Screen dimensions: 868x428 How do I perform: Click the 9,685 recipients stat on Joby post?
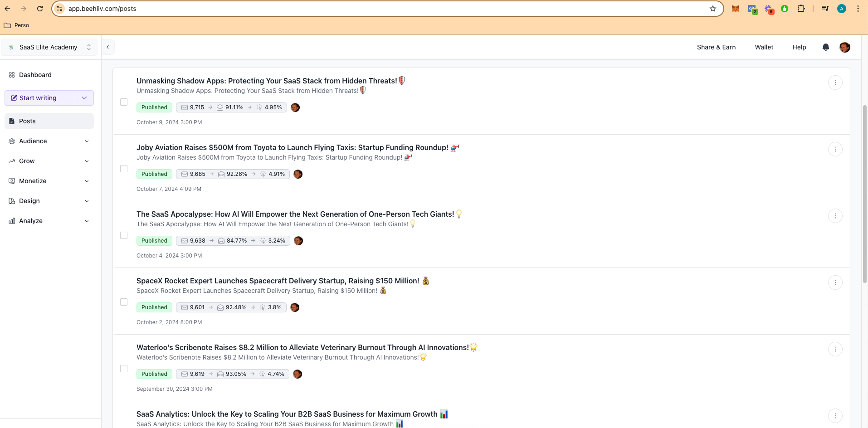pos(193,174)
